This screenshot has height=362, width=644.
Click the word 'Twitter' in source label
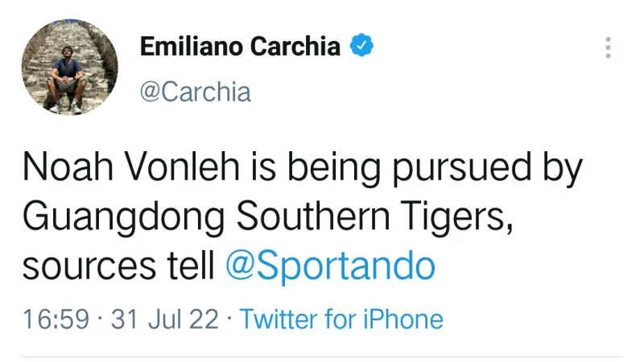[279, 319]
